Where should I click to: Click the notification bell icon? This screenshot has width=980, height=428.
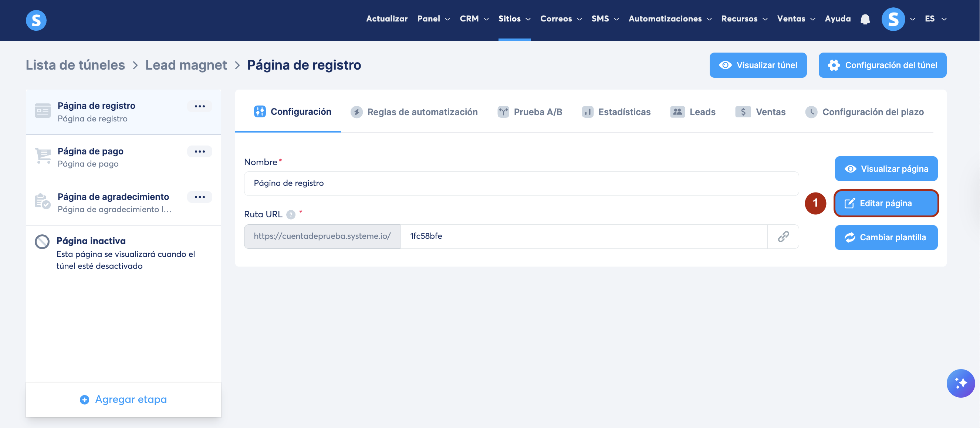pos(865,19)
